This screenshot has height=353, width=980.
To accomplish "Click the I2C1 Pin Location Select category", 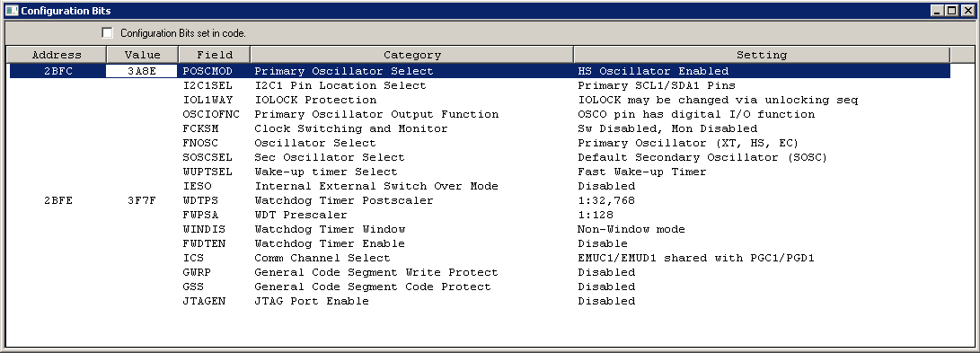I will tap(340, 85).
